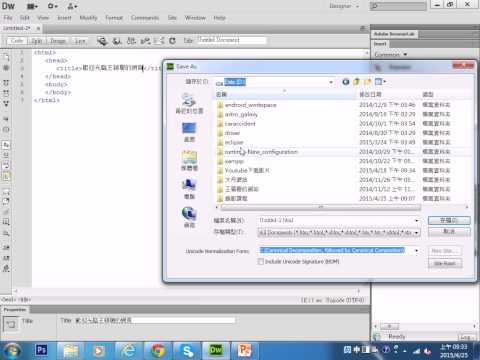Expand the Save-in drive dropdown
Image resolution: width=480 pixels, height=360 pixels.
pyautogui.click(x=331, y=82)
